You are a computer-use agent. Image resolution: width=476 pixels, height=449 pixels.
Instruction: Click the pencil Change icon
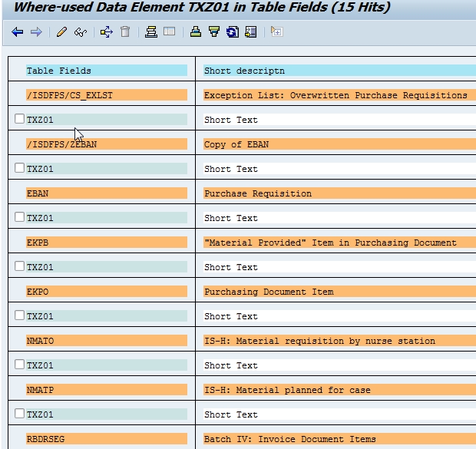61,32
